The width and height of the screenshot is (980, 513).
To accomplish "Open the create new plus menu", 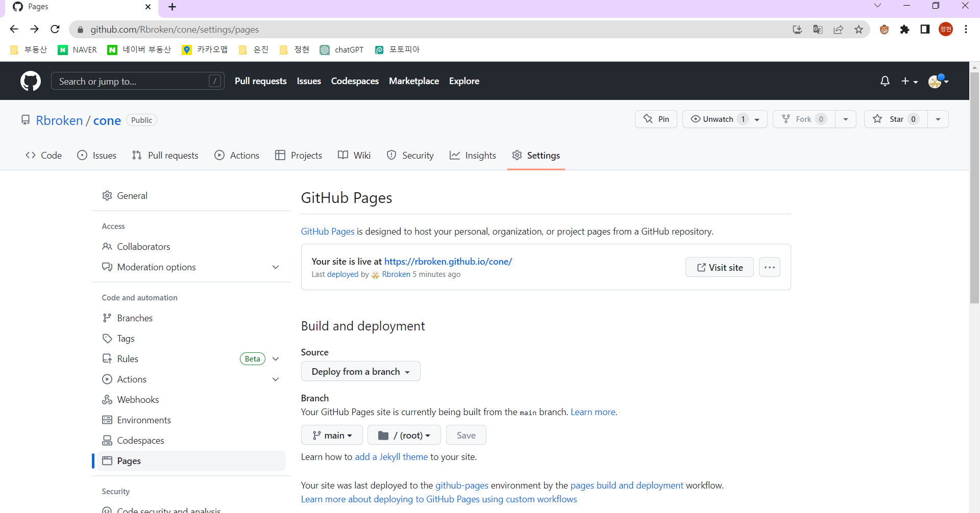I will (x=910, y=81).
